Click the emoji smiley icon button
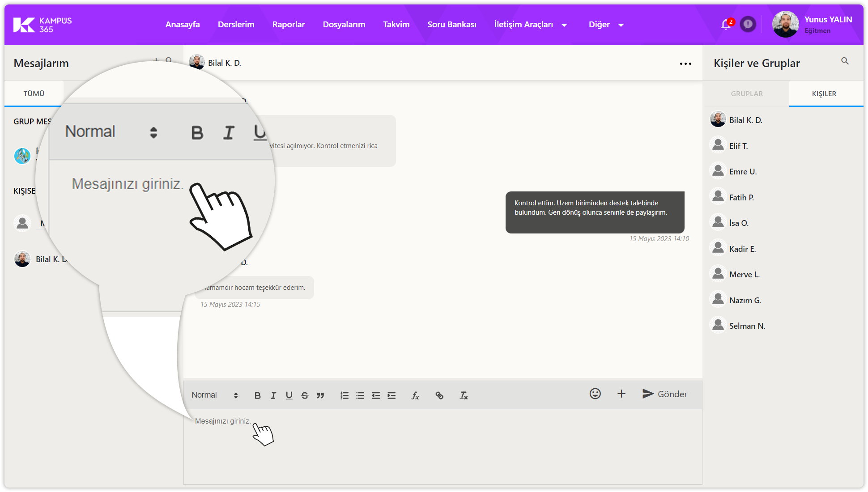Screen dimensions: 868x492 point(595,394)
